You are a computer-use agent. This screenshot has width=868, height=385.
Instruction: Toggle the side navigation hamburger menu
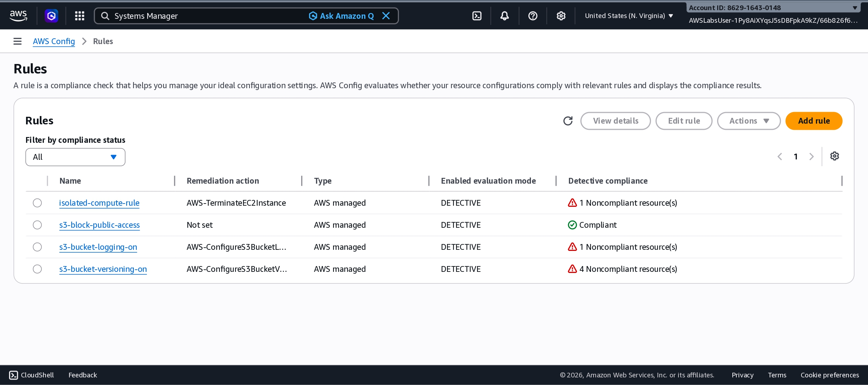(17, 41)
